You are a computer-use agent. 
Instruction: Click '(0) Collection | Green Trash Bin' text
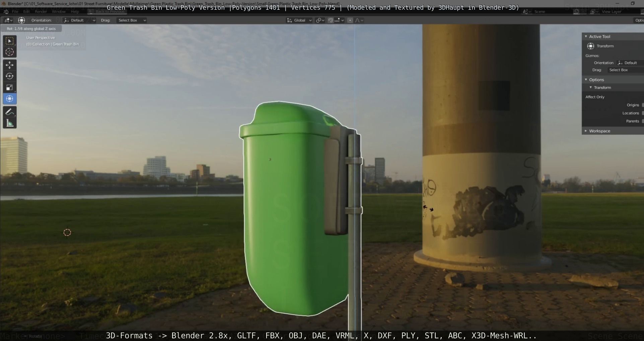53,44
